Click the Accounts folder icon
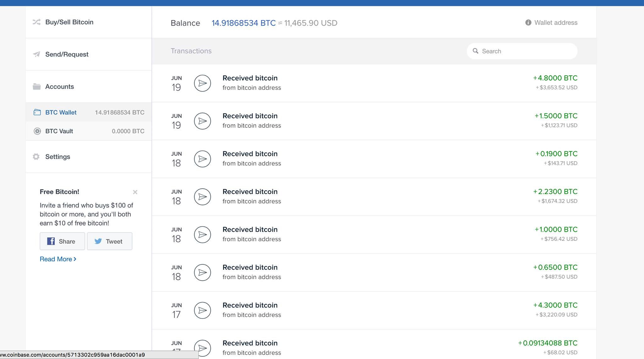644x359 pixels. (36, 86)
